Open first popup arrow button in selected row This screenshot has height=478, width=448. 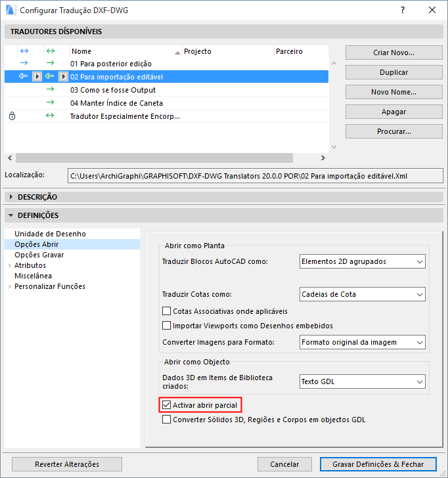[x=37, y=77]
